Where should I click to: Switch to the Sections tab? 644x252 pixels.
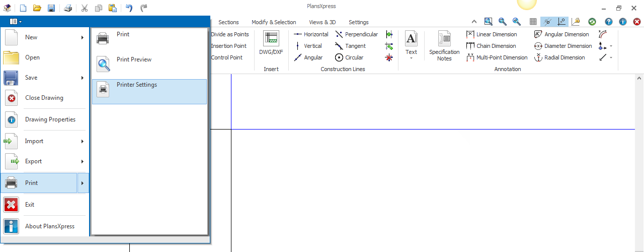coord(228,22)
